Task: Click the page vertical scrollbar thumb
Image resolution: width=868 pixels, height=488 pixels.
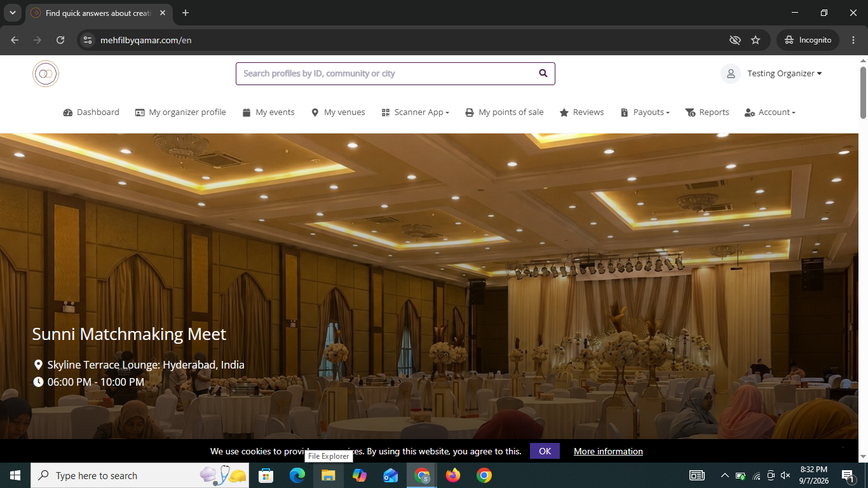Action: click(x=863, y=91)
